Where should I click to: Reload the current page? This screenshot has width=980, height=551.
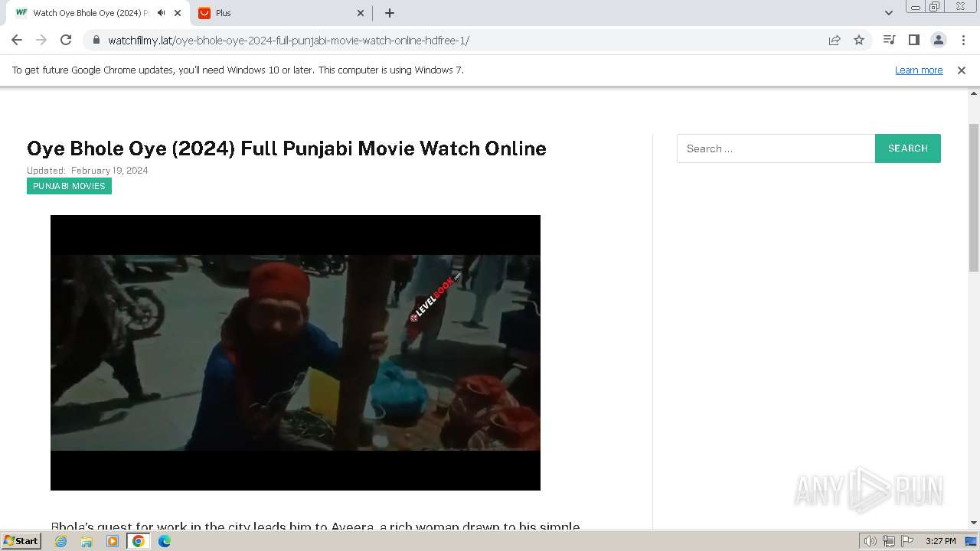[x=66, y=40]
